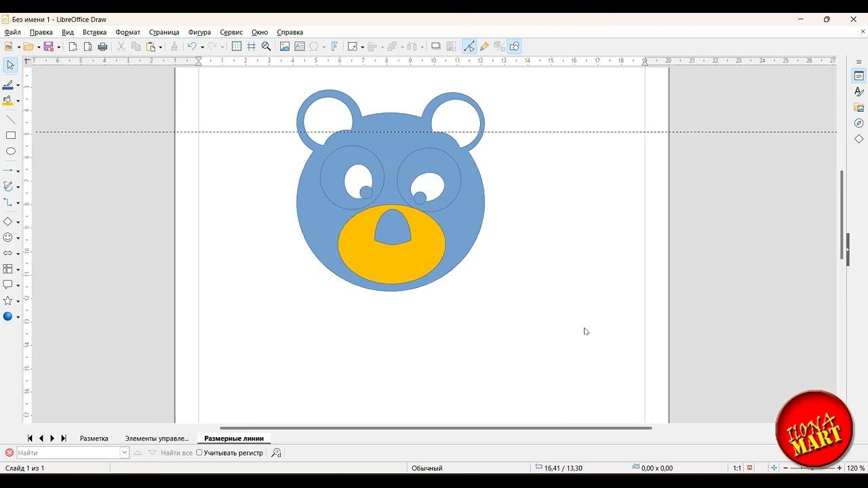Expand the Save options dropdown arrow
Viewport: 868px width, 488px height.
(58, 47)
